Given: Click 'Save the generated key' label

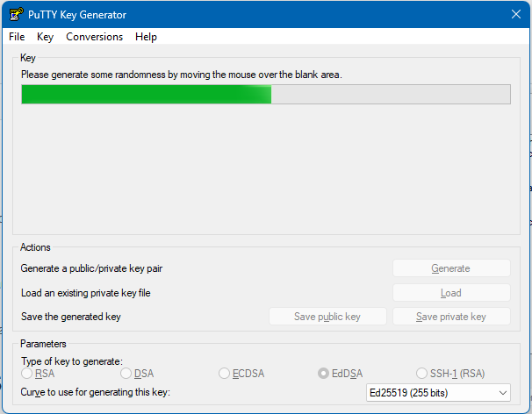Looking at the screenshot, I should (x=71, y=317).
